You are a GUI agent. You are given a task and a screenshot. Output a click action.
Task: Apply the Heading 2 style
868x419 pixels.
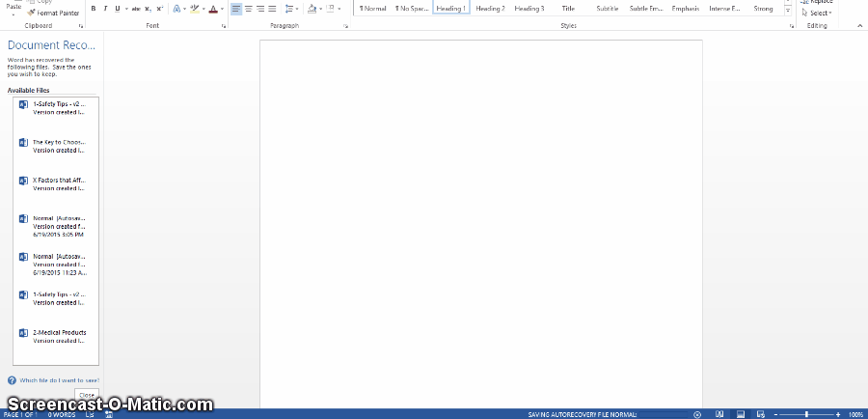point(491,9)
